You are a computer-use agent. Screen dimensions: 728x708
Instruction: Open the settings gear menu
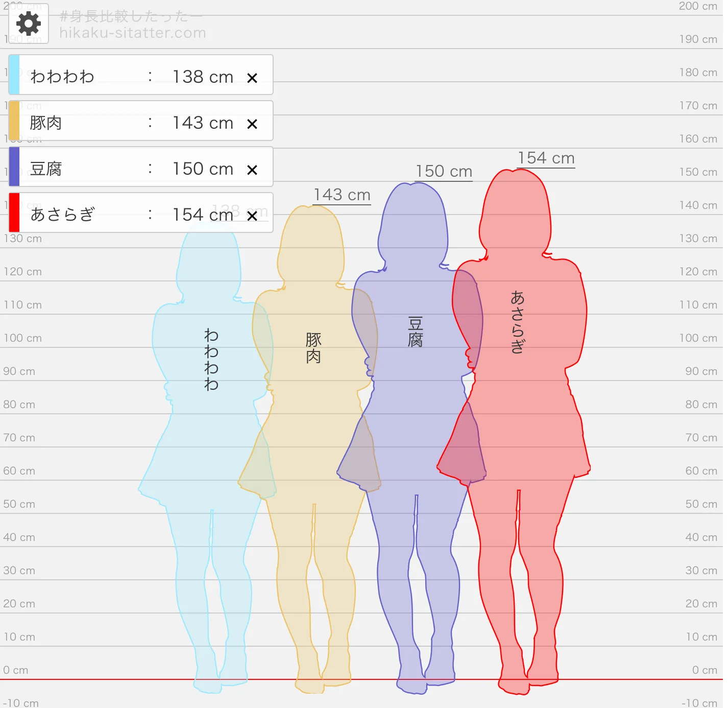[x=29, y=23]
